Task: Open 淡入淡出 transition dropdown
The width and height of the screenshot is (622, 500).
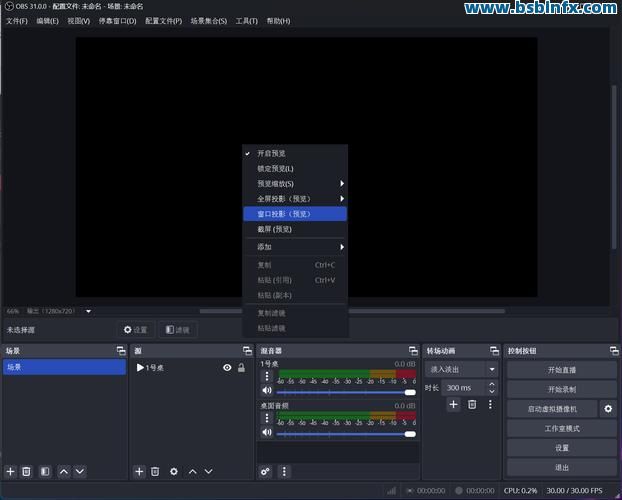Action: pos(461,369)
